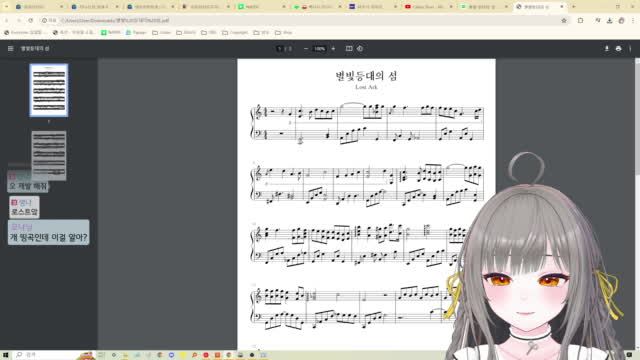Rotate the PDF counterclockwise
The height and width of the screenshot is (360, 640).
360,49
